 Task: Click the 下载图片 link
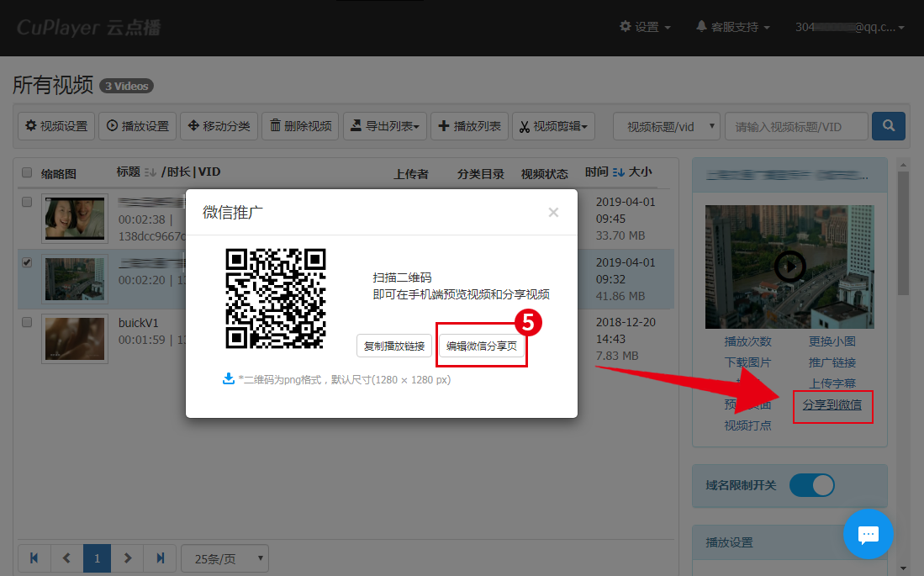coord(747,362)
